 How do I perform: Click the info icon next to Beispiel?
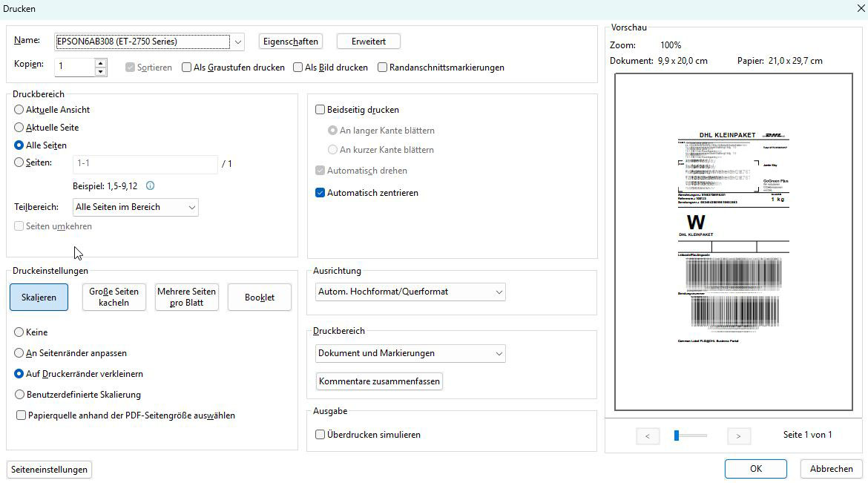coord(150,185)
